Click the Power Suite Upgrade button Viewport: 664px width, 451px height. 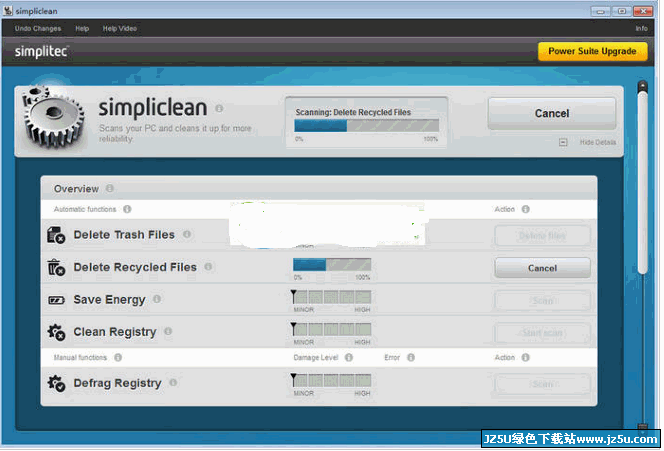pos(592,51)
